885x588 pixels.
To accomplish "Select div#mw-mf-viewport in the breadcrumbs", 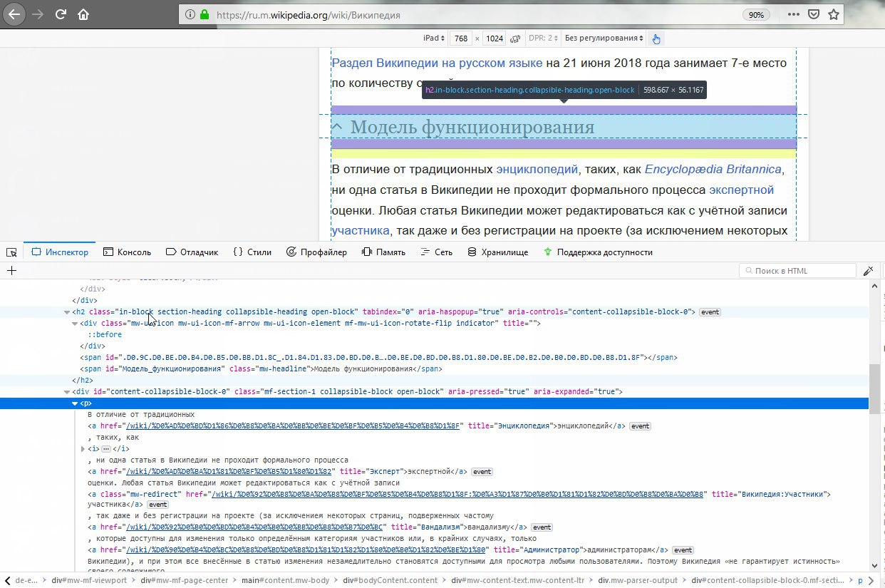I will (89, 580).
